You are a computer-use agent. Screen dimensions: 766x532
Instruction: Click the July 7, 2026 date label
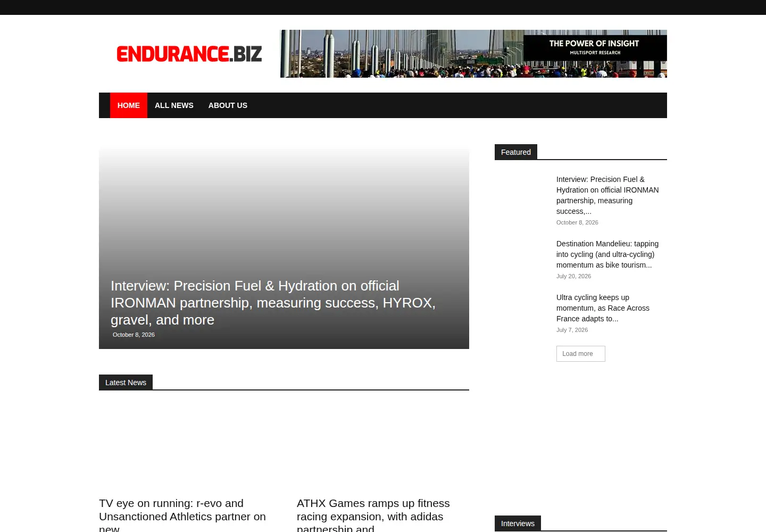coord(572,330)
